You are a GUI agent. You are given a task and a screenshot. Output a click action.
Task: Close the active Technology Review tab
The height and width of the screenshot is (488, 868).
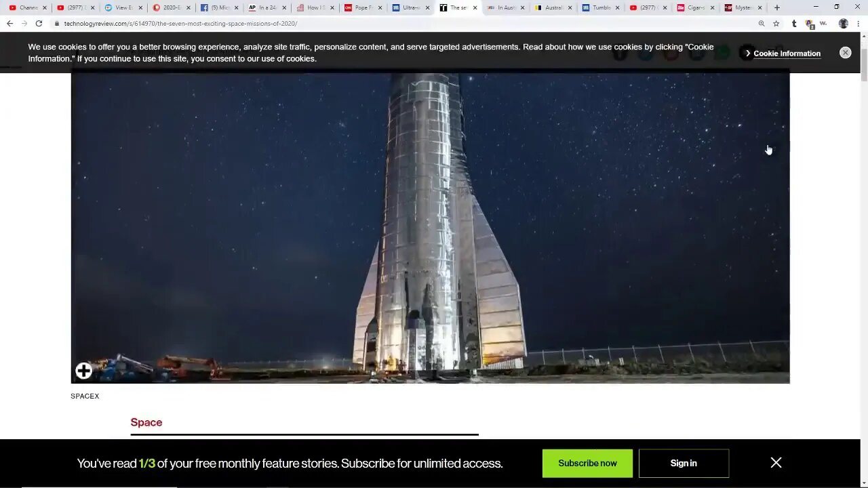475,7
